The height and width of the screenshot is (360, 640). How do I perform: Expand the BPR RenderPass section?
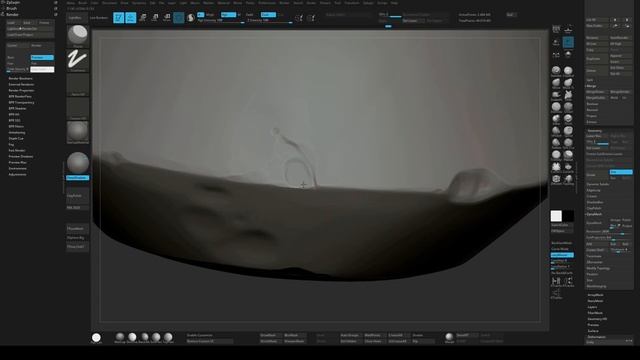pos(20,96)
